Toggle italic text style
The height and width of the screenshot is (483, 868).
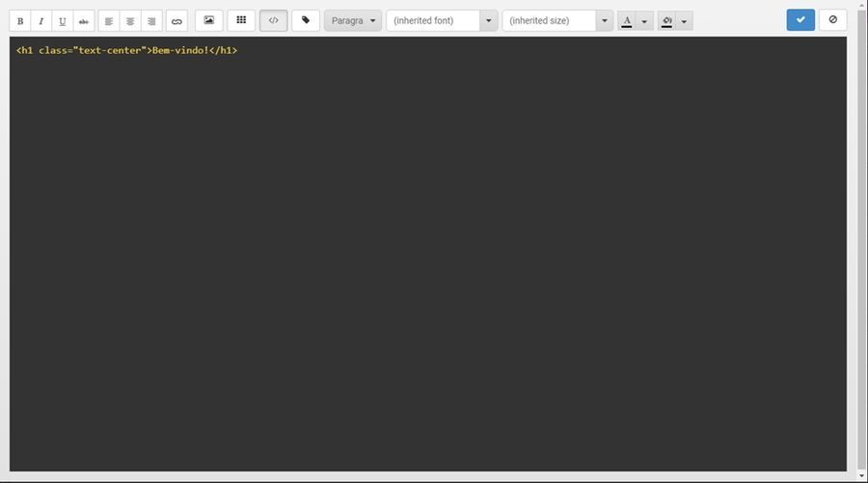click(x=41, y=21)
